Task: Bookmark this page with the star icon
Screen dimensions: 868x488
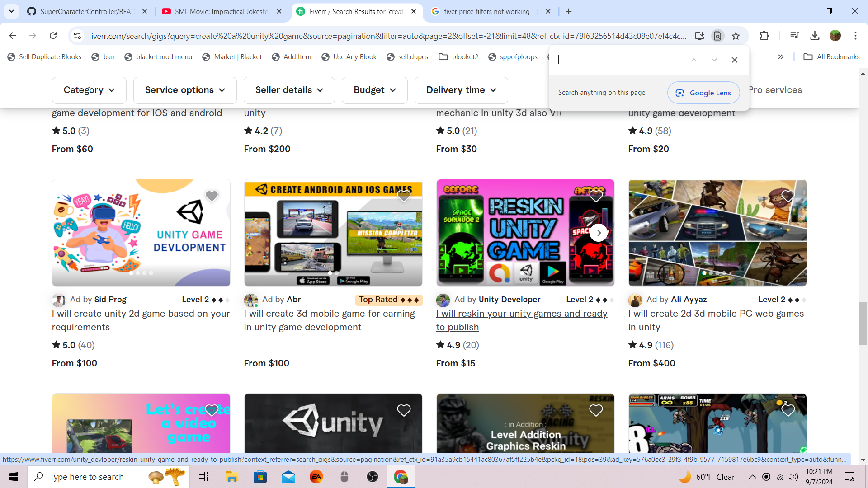Action: point(736,36)
